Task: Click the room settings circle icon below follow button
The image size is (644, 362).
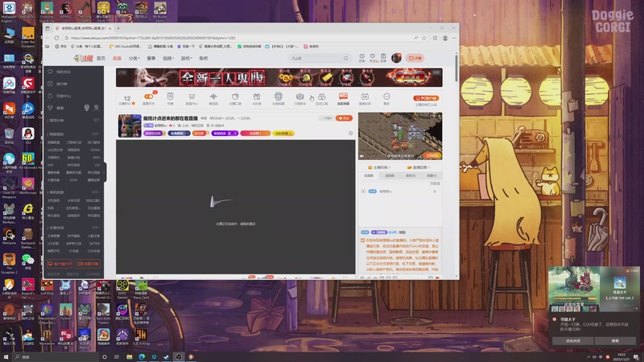Action: pyautogui.click(x=350, y=134)
